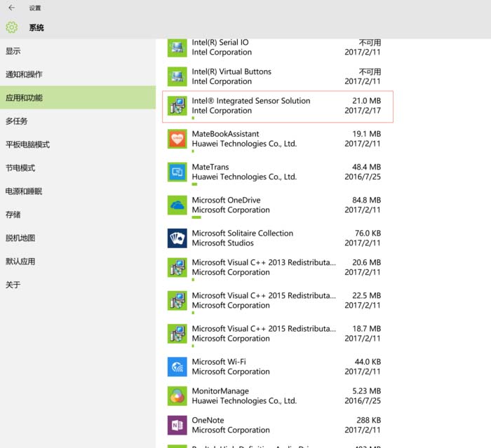Open the 脱机地图 settings page

(78, 238)
